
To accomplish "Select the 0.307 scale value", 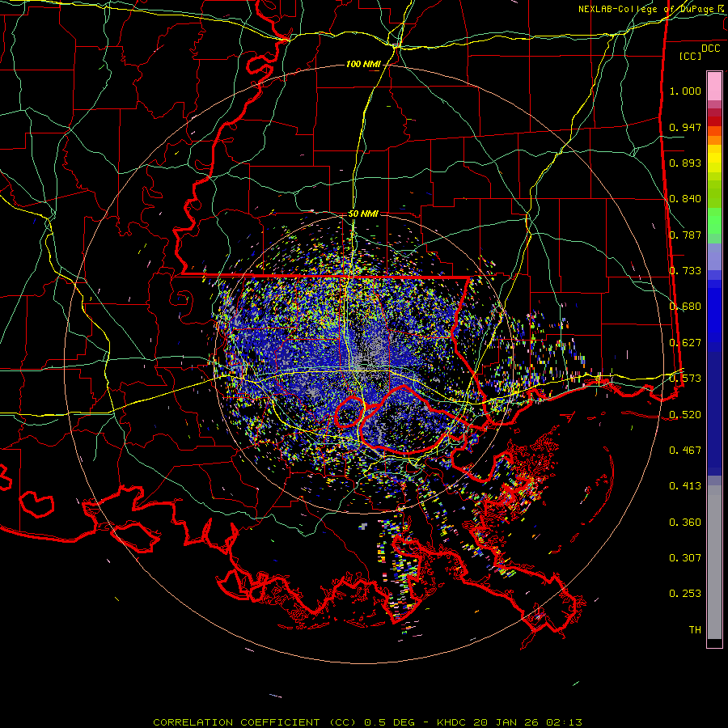I will 685,558.
